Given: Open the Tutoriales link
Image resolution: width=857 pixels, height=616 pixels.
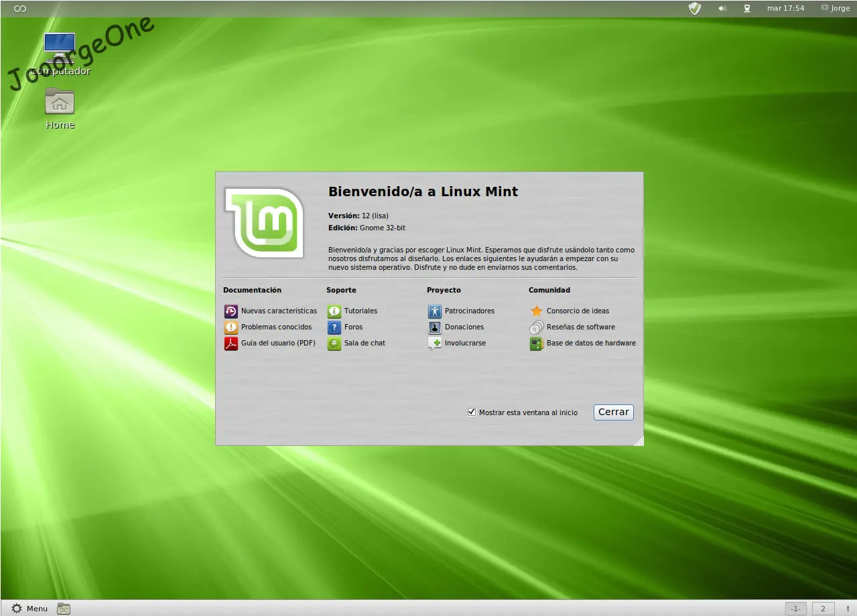Looking at the screenshot, I should (360, 311).
